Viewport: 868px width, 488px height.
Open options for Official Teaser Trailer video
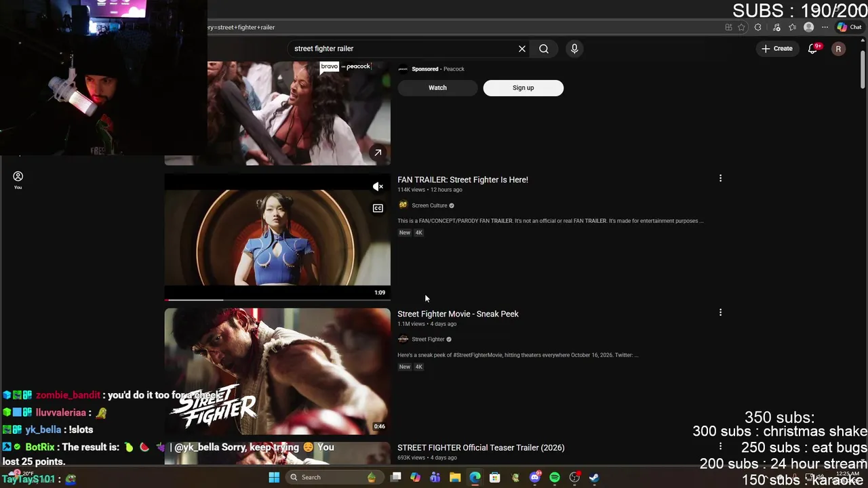[720, 447]
